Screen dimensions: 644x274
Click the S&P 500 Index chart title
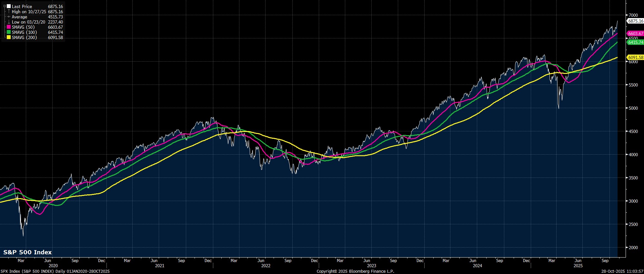coord(27,252)
